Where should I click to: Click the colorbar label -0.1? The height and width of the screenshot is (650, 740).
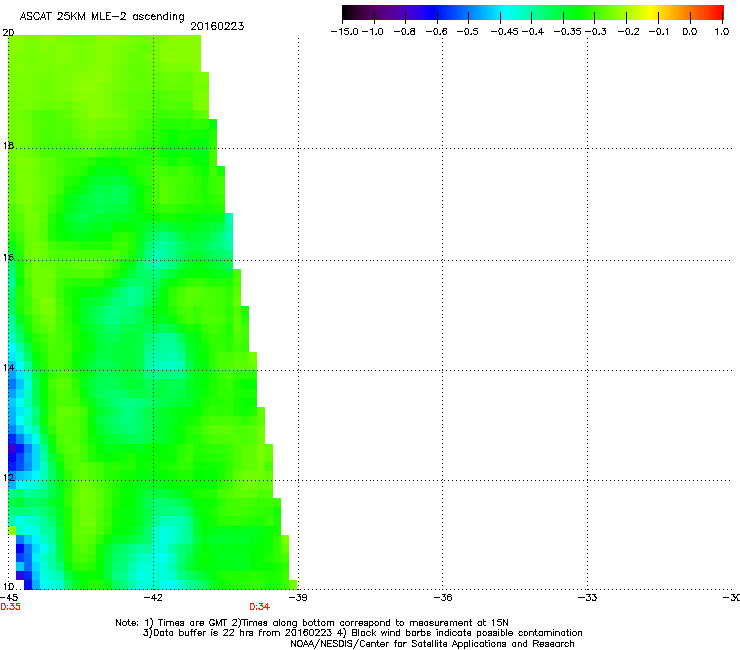point(659,32)
